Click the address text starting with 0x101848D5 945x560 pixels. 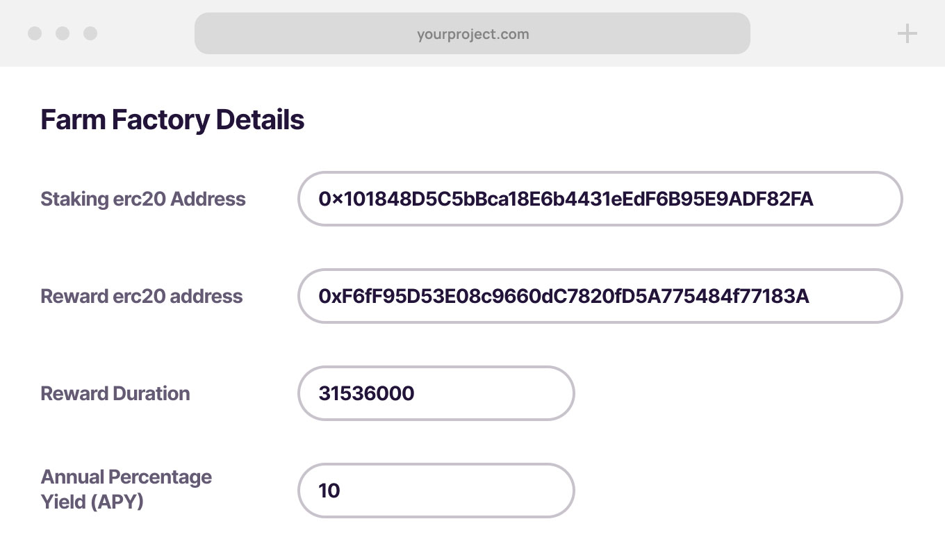coord(566,199)
